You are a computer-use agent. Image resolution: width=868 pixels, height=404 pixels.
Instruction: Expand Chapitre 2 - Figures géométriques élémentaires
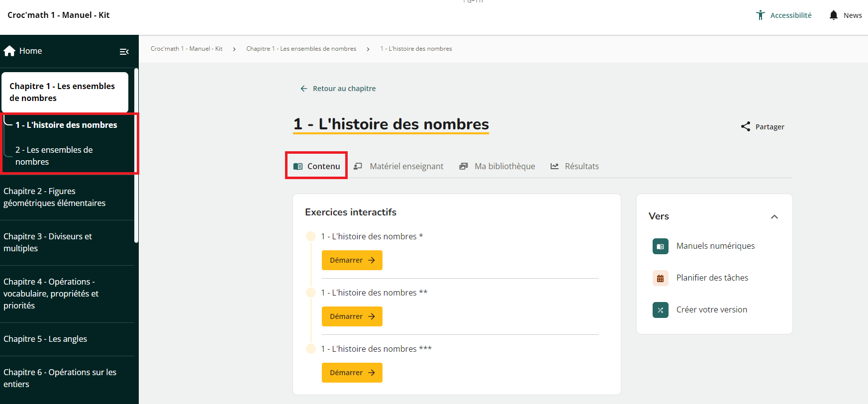click(55, 197)
